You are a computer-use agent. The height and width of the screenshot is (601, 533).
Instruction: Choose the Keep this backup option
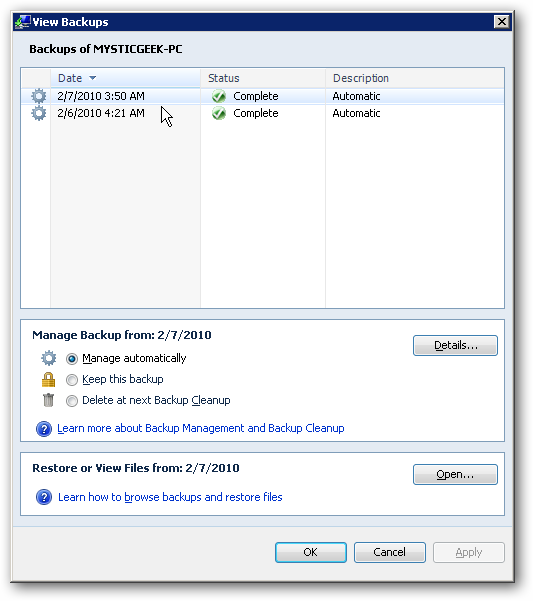[72, 379]
